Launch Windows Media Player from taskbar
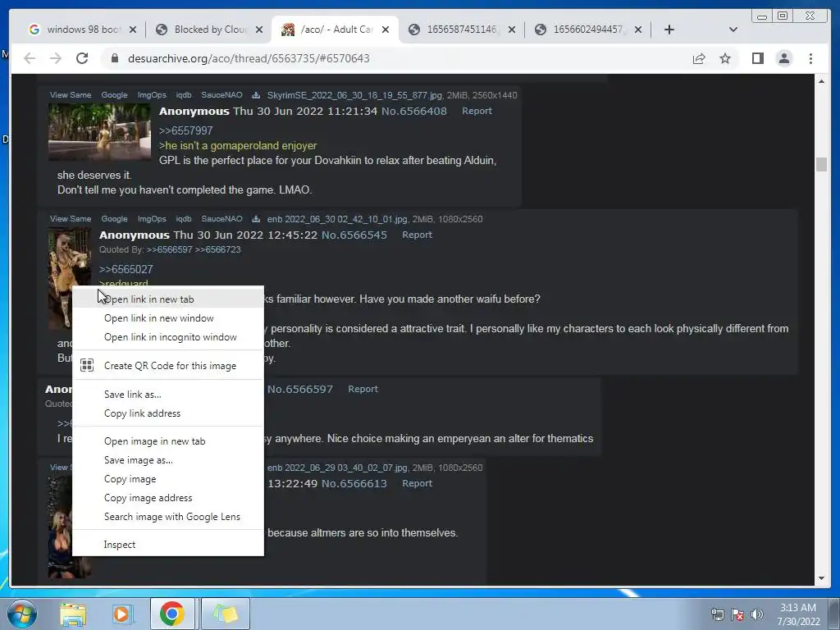 (x=121, y=614)
